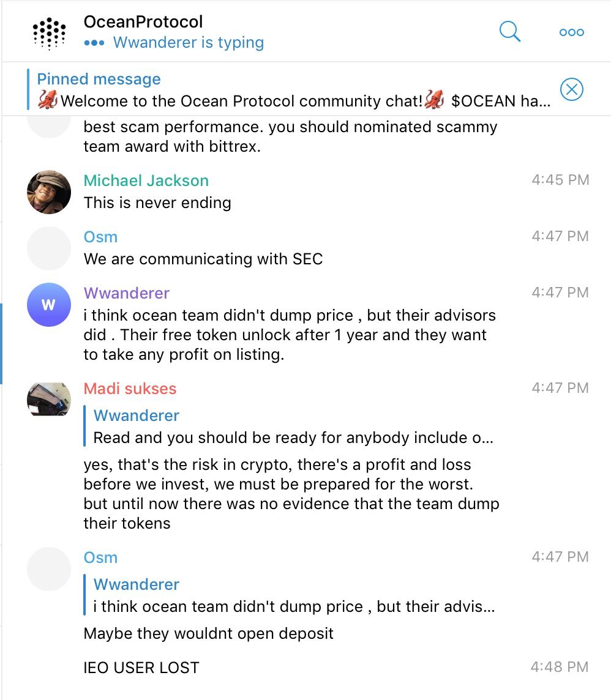Screen dimensions: 611x700
Task: Click Osm's bottom blank avatar circle
Action: coord(49,569)
